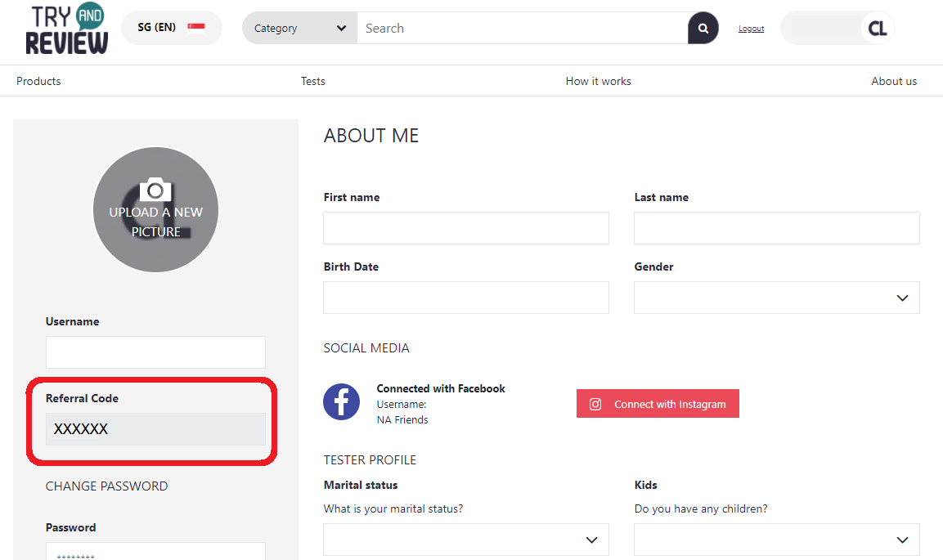Image resolution: width=943 pixels, height=560 pixels.
Task: Click the Logout link
Action: [751, 29]
